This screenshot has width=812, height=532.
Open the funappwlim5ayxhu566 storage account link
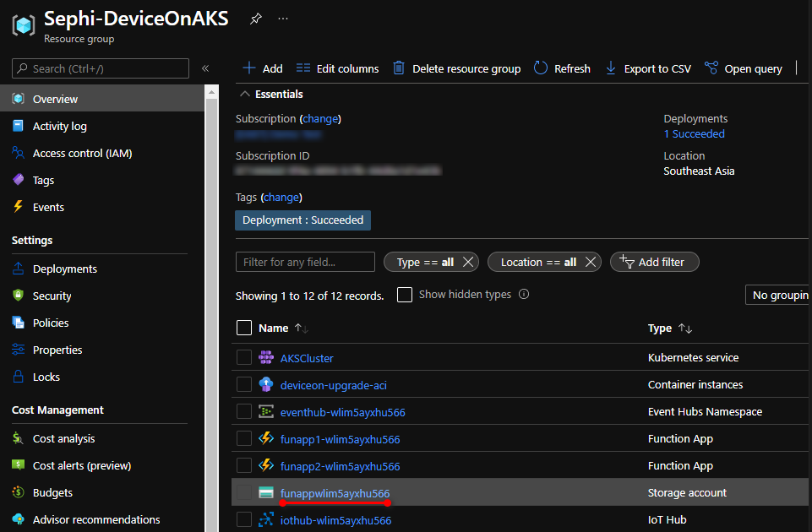point(335,493)
